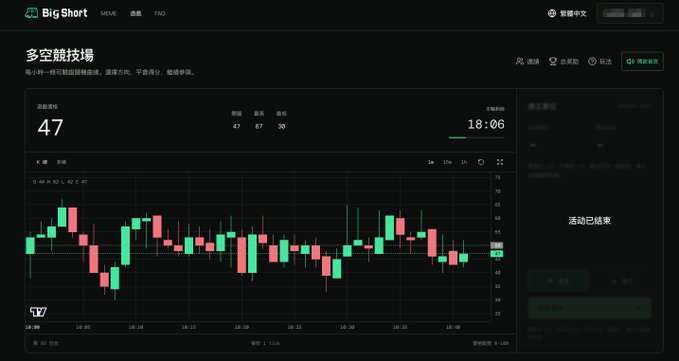Open how-to-play via question mark icon
The image size is (679, 361).
[x=592, y=61]
